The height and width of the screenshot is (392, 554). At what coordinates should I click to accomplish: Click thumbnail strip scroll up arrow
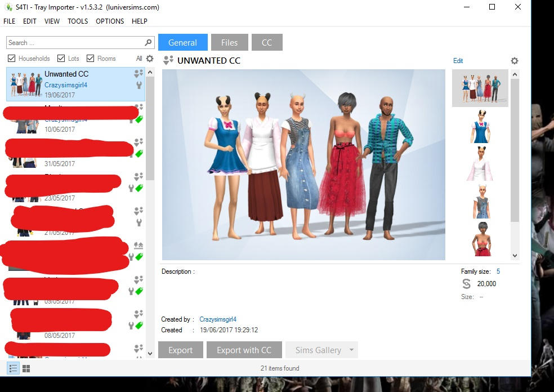[x=515, y=74]
